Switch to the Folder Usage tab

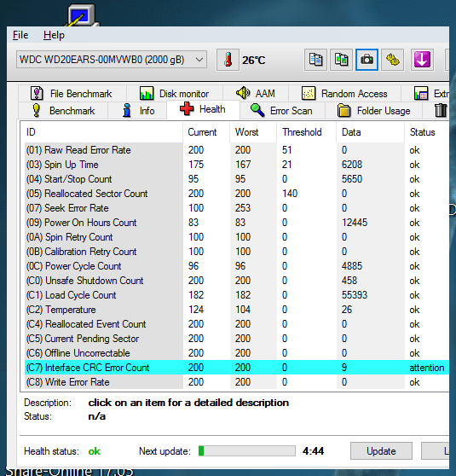click(x=374, y=111)
